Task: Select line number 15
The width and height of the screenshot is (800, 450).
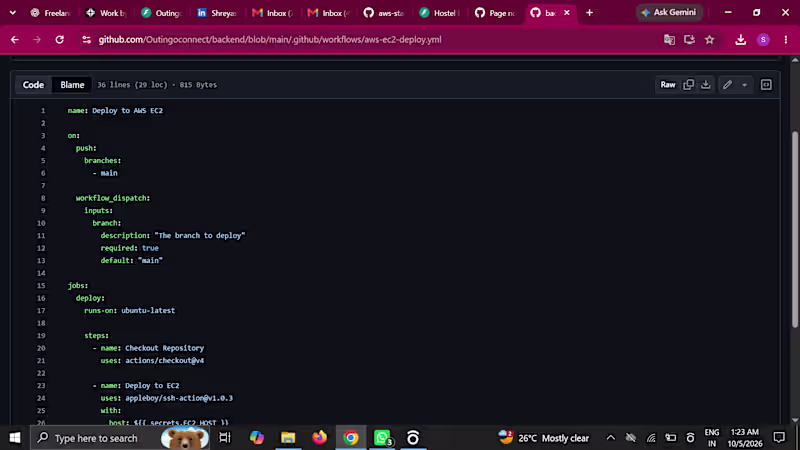Action: [x=41, y=286]
